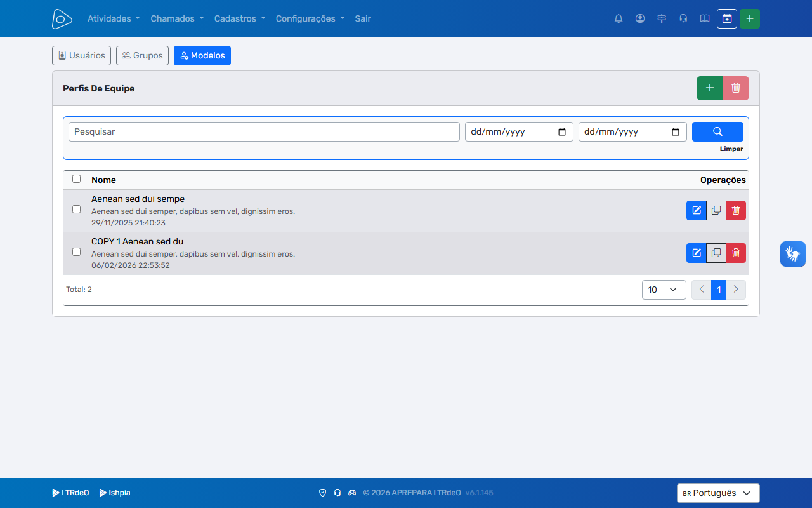Open the notifications bell icon
The width and height of the screenshot is (812, 508).
coord(619,18)
